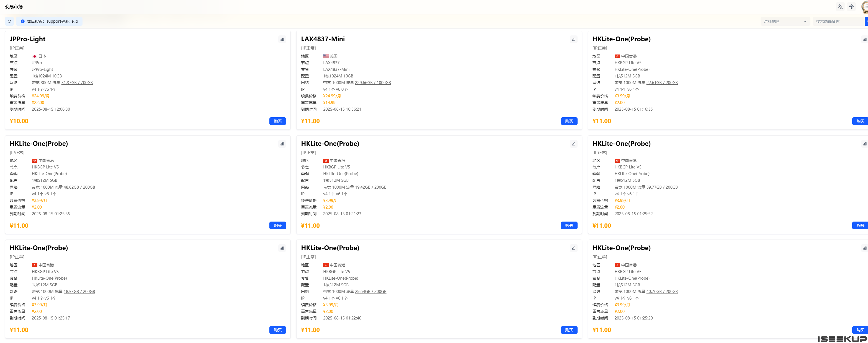Open stats chart icon on LAX4837-Mini card
Screen dimensions: 868x343
click(x=573, y=39)
